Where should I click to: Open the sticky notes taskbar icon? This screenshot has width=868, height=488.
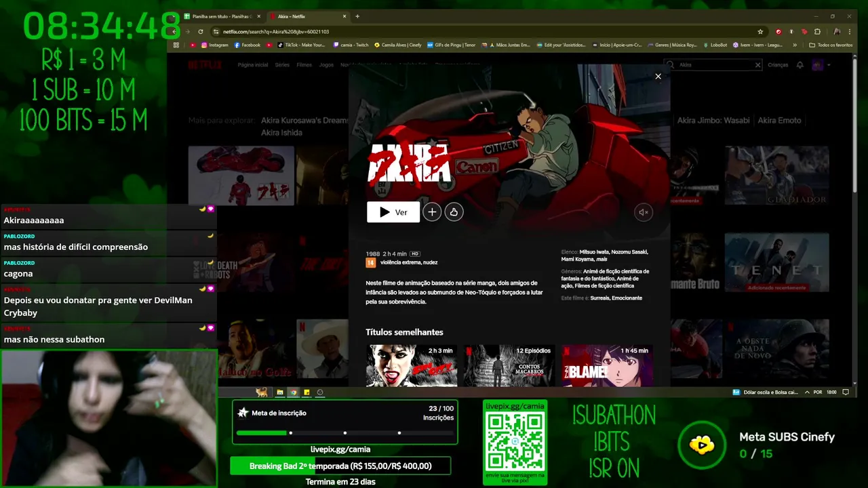pos(307,392)
